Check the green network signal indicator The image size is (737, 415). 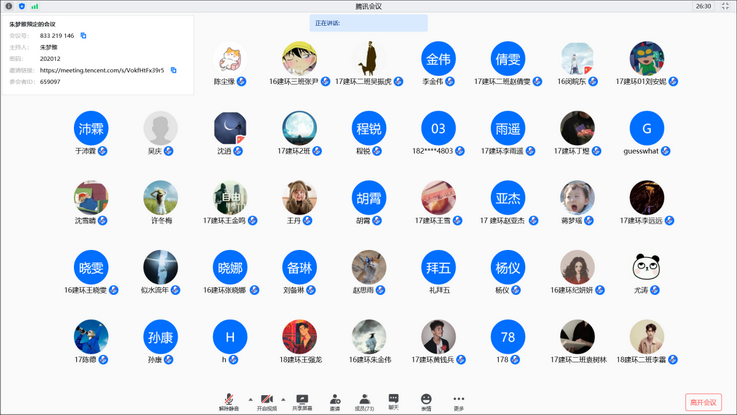click(x=35, y=6)
